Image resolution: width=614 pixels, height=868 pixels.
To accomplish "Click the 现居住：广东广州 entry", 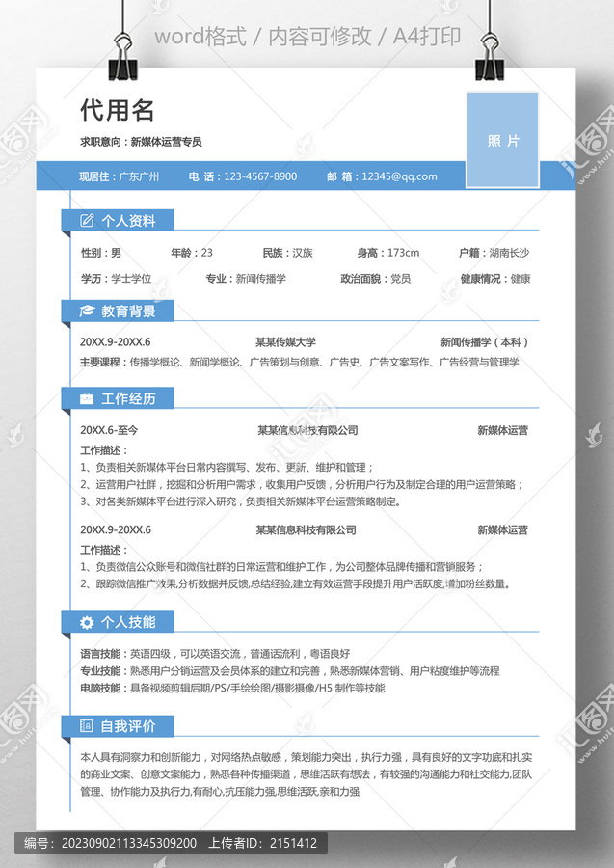I will tap(119, 176).
